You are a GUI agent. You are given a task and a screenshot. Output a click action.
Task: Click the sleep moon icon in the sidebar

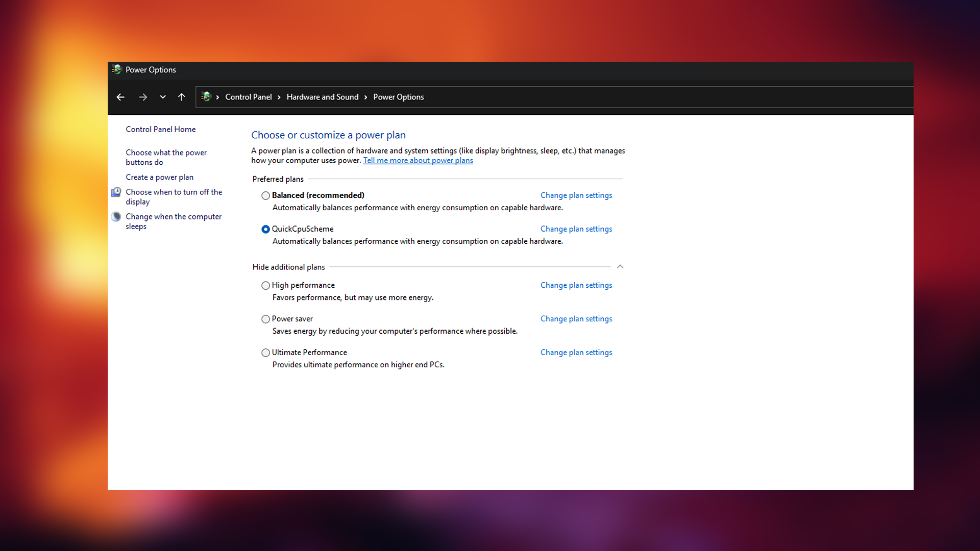[116, 216]
